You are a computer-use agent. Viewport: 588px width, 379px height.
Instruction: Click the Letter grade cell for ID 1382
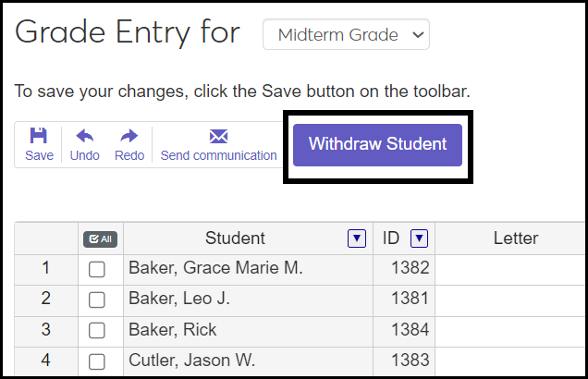click(x=511, y=269)
